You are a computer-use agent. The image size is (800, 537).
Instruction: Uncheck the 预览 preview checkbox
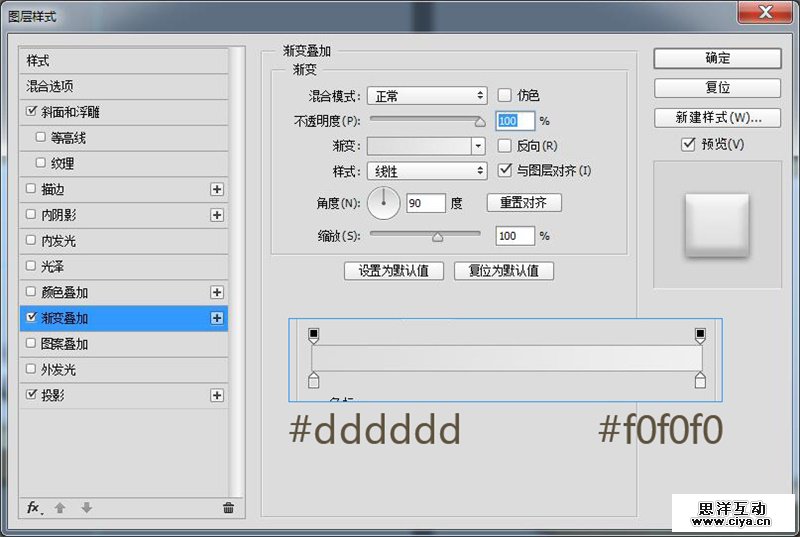[x=688, y=144]
